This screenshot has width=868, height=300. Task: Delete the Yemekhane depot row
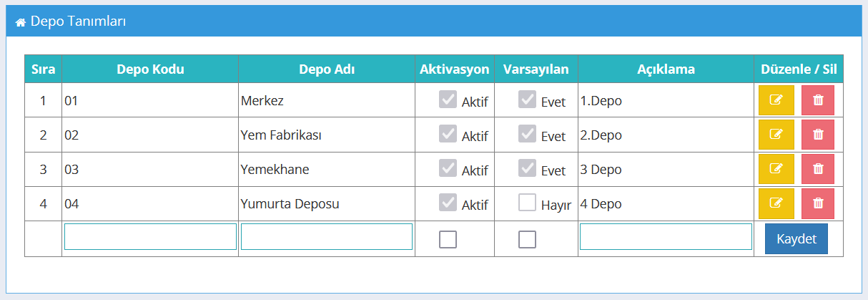click(x=818, y=169)
